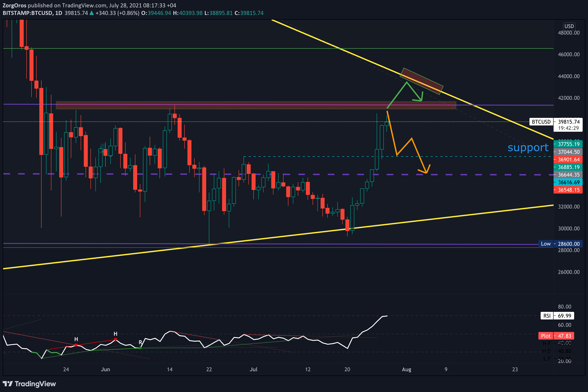Click the 30000.00 price axis label
Image resolution: width=588 pixels, height=392 pixels.
pos(569,229)
